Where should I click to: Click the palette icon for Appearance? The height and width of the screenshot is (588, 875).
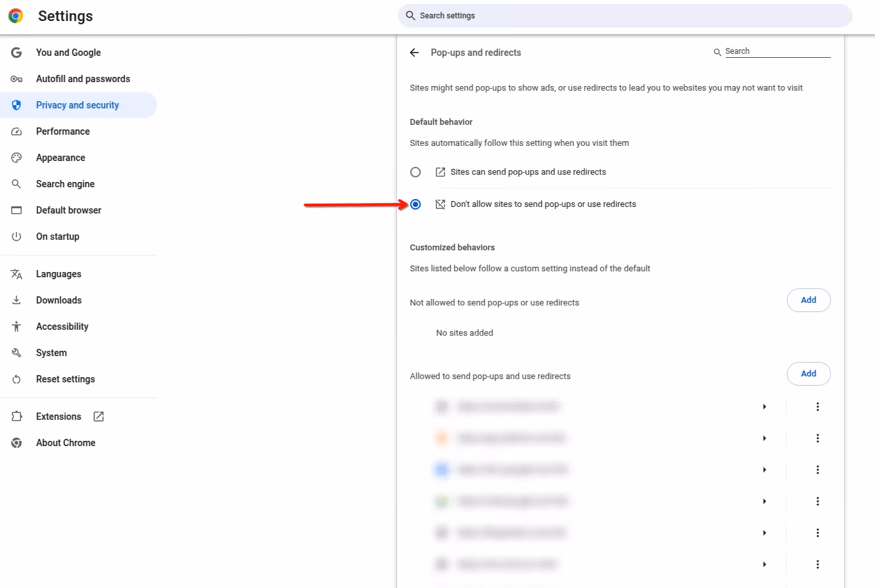pos(16,158)
